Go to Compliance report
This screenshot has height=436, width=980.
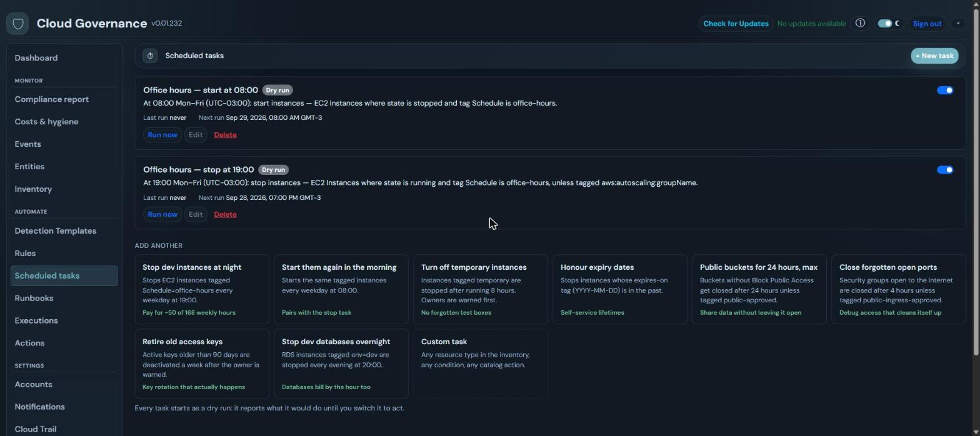tap(64, 99)
